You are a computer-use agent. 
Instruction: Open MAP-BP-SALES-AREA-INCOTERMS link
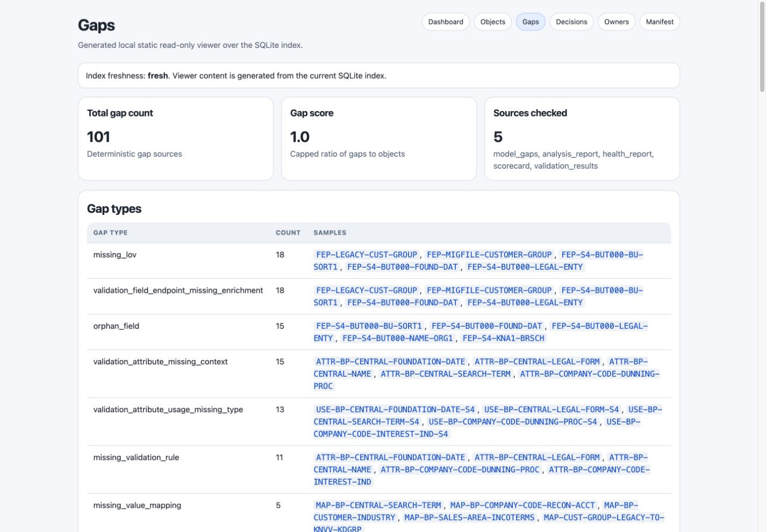coord(469,517)
